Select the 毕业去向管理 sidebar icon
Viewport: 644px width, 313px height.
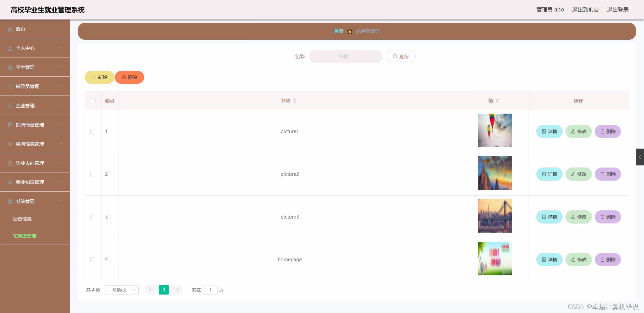click(10, 163)
